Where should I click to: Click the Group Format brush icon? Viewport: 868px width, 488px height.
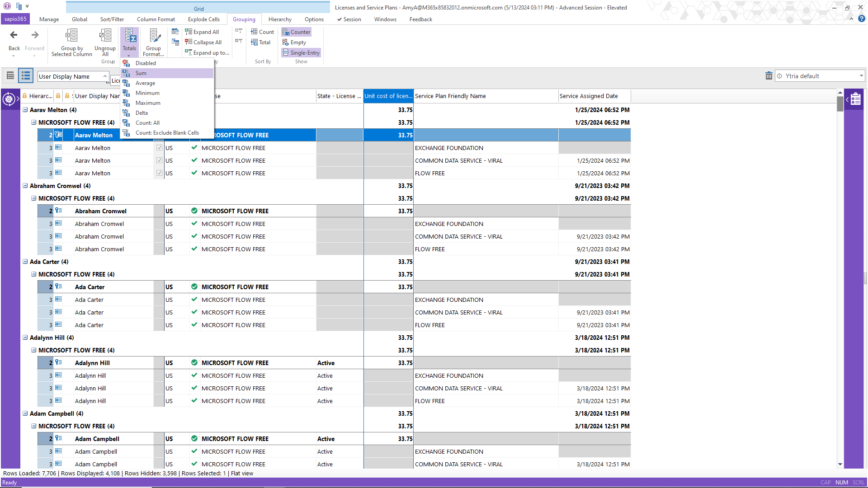pyautogui.click(x=154, y=35)
